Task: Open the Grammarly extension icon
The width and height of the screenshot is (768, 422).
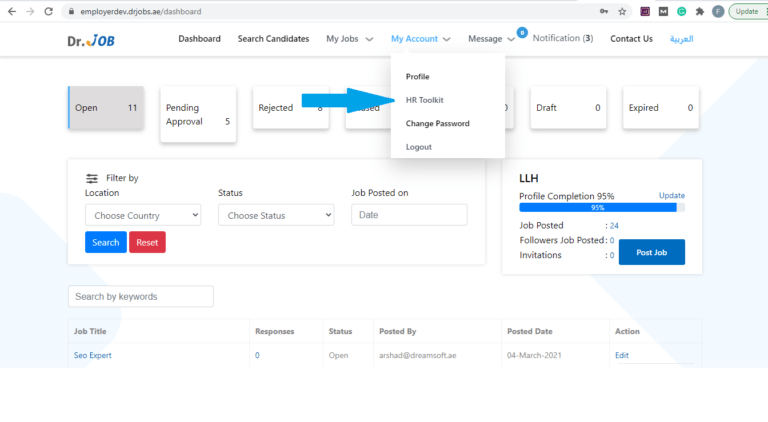Action: [681, 11]
